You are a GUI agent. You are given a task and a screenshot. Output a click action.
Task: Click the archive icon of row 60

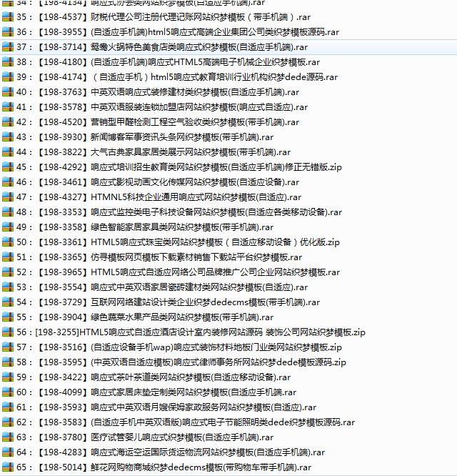8,392
